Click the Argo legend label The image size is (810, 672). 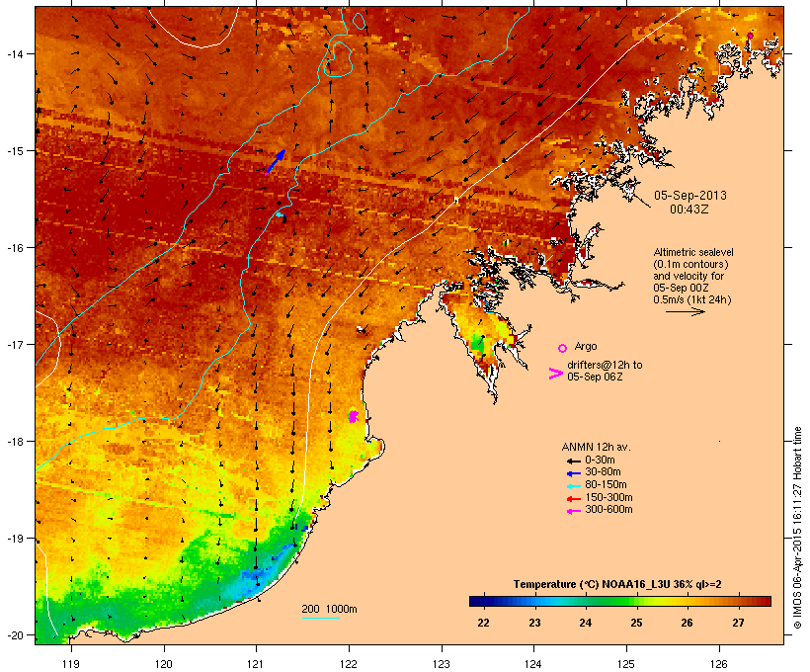pyautogui.click(x=586, y=346)
